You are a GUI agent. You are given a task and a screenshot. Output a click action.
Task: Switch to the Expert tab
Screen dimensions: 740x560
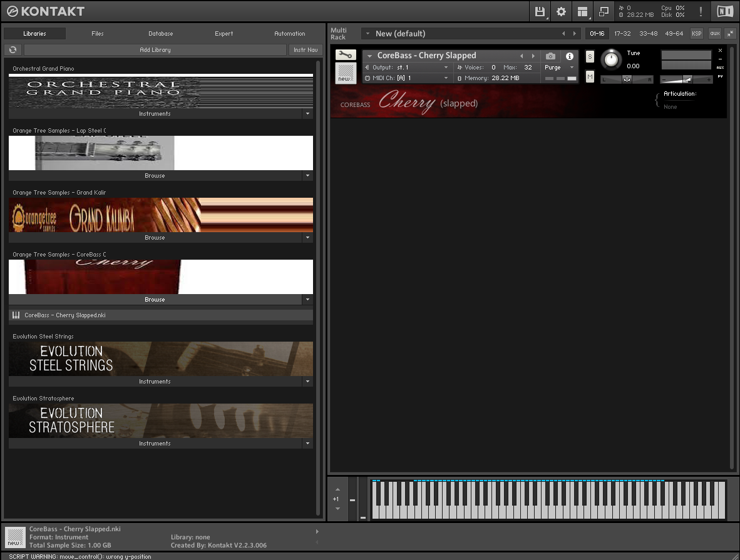click(x=224, y=34)
